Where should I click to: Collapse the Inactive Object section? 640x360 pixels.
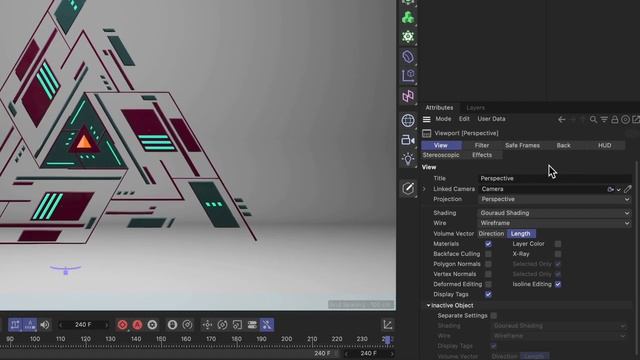pyautogui.click(x=429, y=305)
